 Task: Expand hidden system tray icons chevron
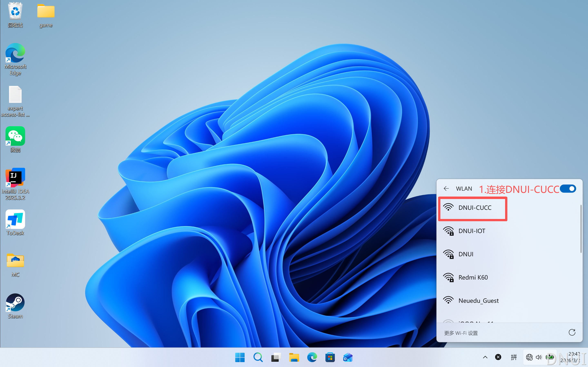pyautogui.click(x=485, y=357)
